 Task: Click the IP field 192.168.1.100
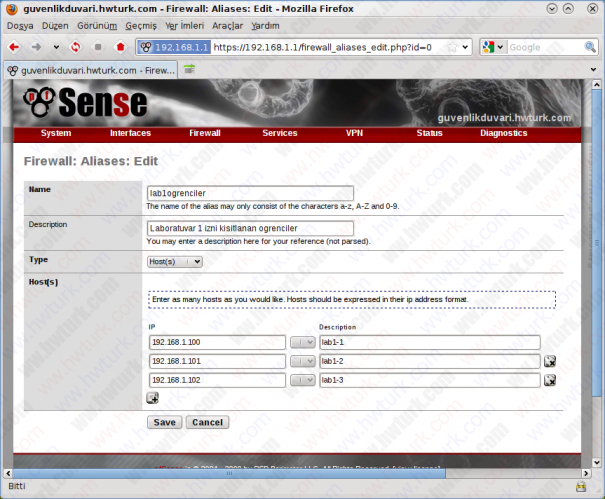pyautogui.click(x=217, y=342)
